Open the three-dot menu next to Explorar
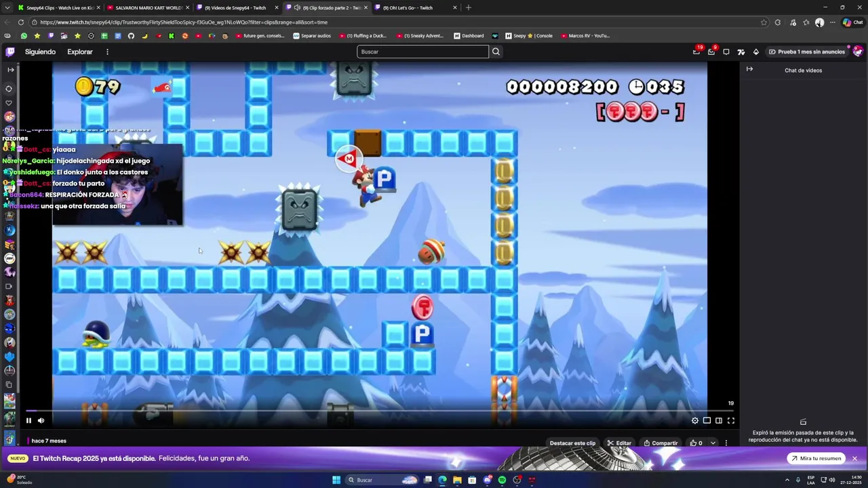 pos(107,52)
